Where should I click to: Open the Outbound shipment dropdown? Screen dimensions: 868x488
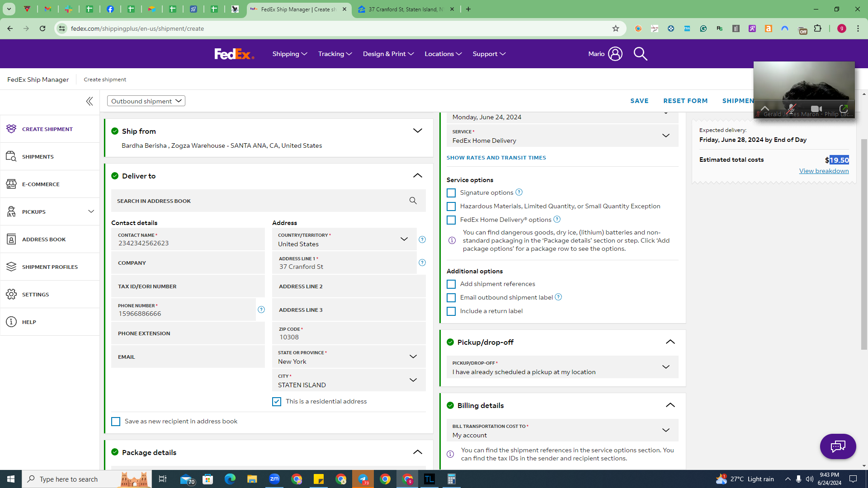[146, 101]
